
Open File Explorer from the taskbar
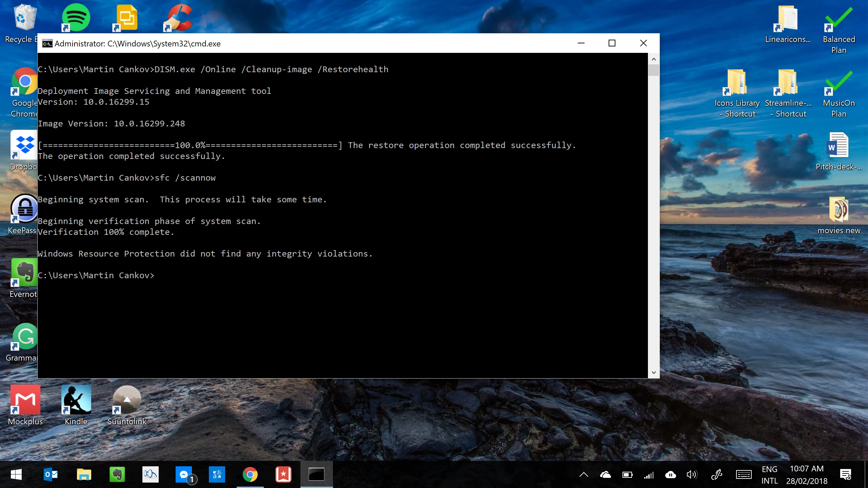[x=84, y=475]
